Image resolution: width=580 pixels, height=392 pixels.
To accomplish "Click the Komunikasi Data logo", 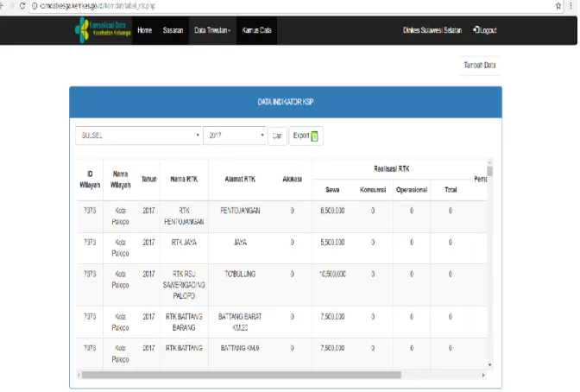I will [x=103, y=29].
